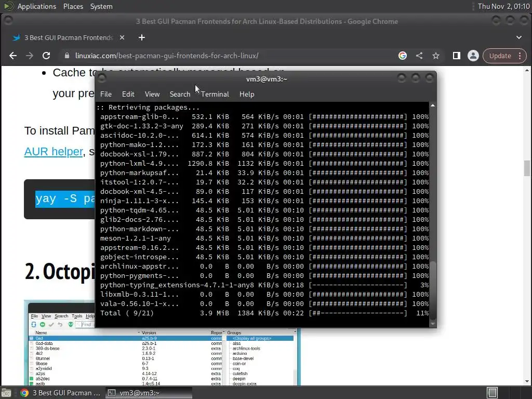Open the AUR helper link
This screenshot has height=399, width=532.
pyautogui.click(x=54, y=151)
